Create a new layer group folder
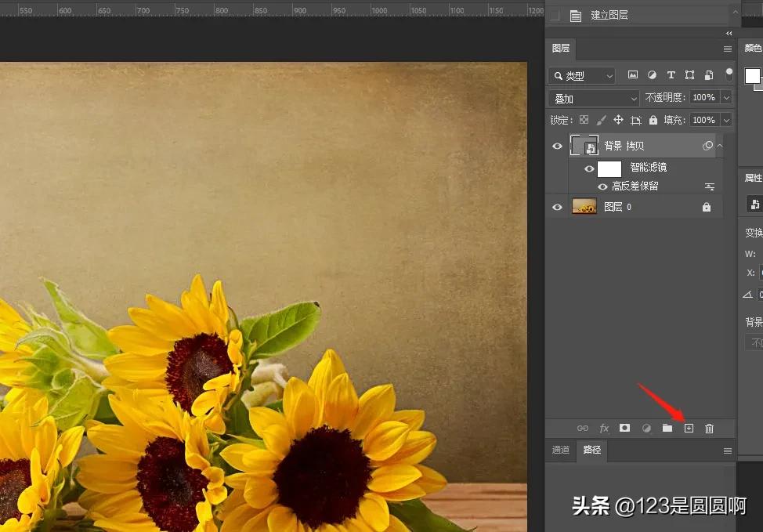Image resolution: width=763 pixels, height=532 pixels. point(667,429)
